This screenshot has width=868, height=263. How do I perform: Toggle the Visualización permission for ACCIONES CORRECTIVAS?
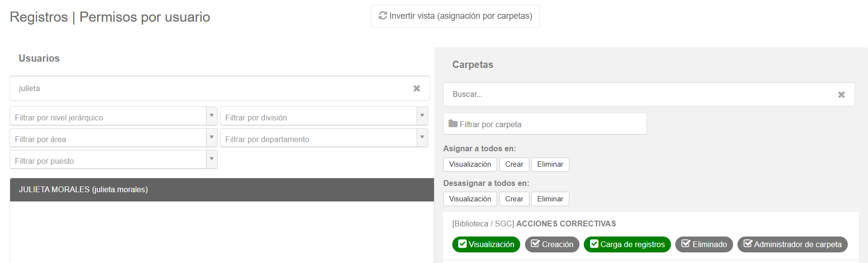point(486,244)
